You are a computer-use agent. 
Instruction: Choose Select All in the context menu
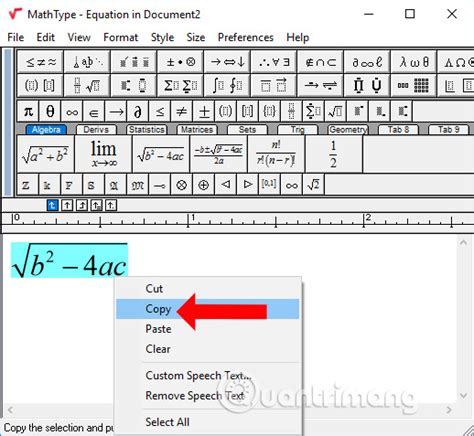click(x=167, y=422)
